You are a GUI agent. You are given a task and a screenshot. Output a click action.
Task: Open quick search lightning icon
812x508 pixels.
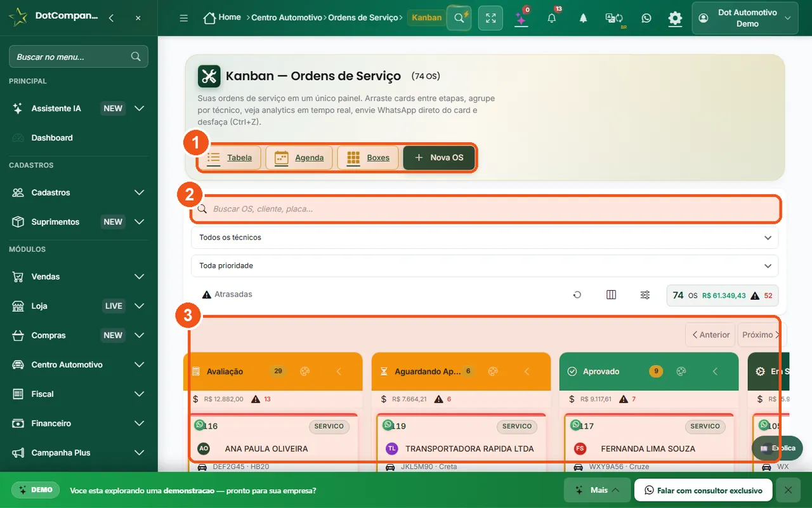tap(459, 18)
